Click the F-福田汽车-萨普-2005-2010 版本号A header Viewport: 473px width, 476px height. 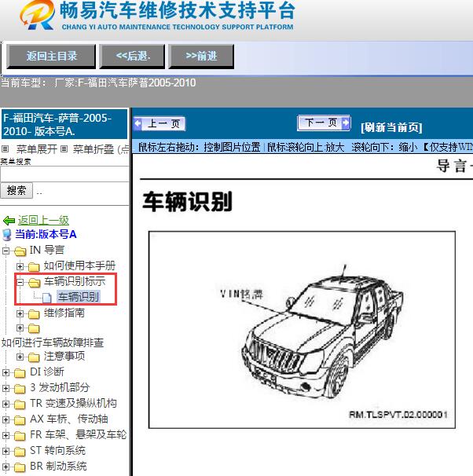(x=64, y=124)
